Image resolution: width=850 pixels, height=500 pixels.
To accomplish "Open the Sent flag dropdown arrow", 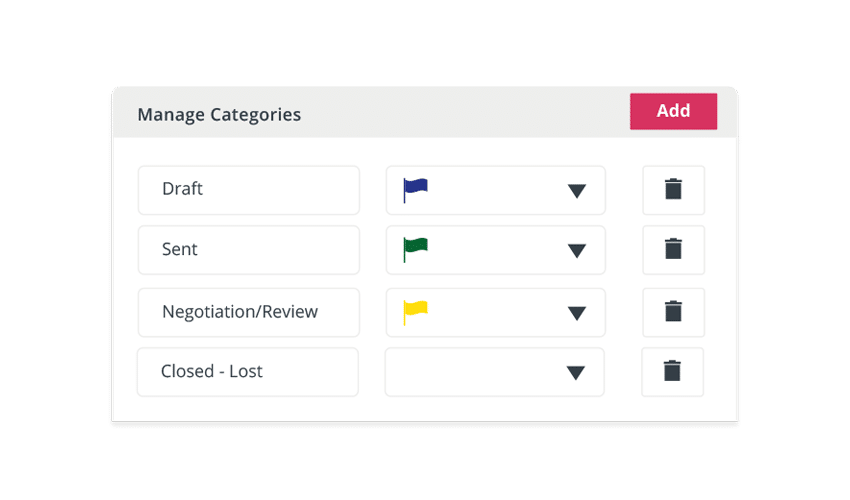I will pyautogui.click(x=576, y=250).
